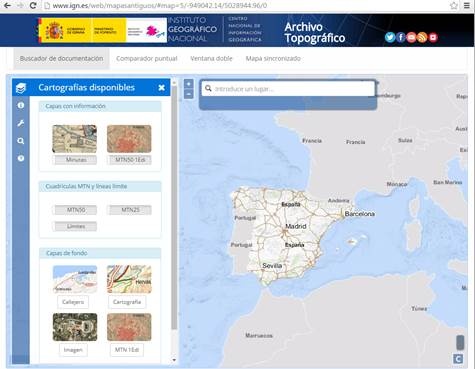This screenshot has width=475, height=369.
Task: Zoom in the map with plus
Action: tap(189, 84)
